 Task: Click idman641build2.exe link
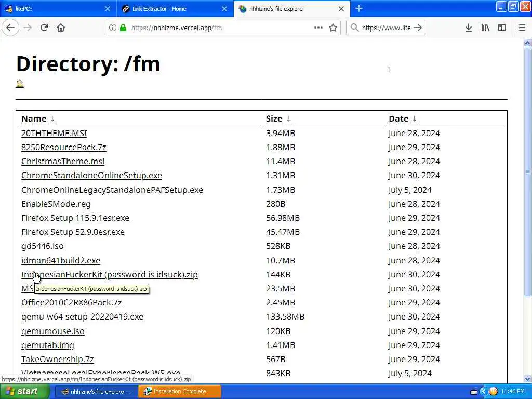(61, 261)
